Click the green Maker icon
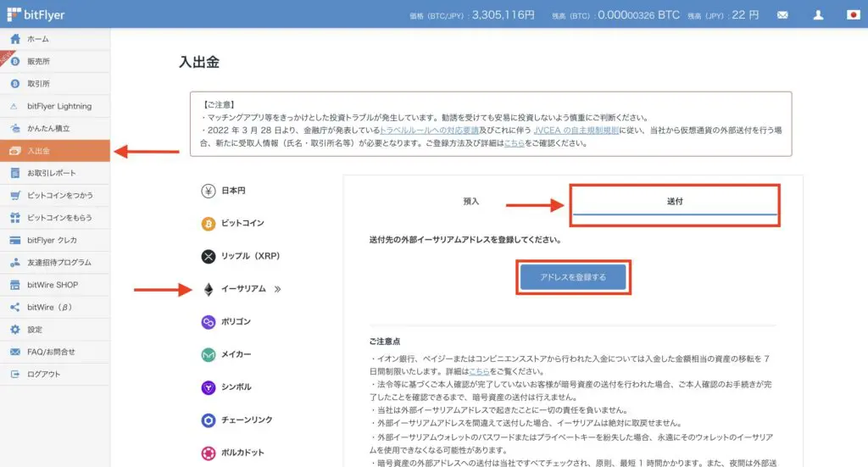Image resolution: width=868 pixels, height=467 pixels. 209,354
